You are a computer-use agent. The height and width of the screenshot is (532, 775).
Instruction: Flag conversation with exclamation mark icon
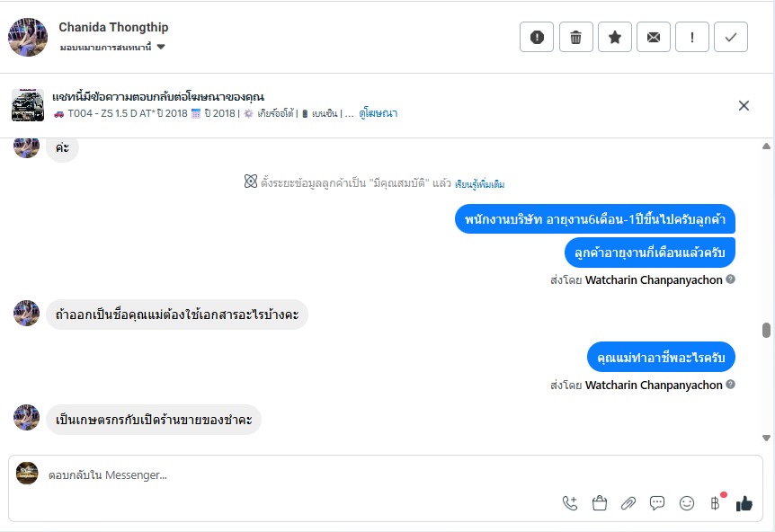692,37
